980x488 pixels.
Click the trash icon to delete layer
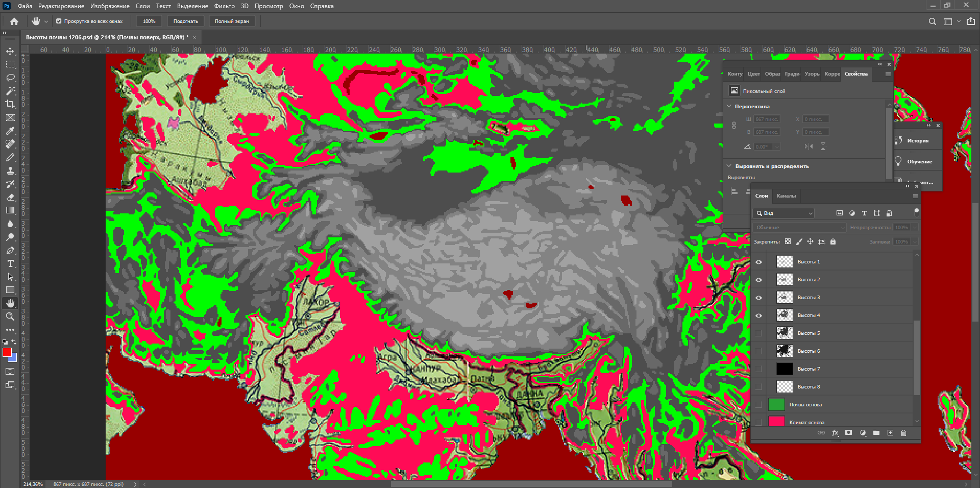[x=904, y=433]
